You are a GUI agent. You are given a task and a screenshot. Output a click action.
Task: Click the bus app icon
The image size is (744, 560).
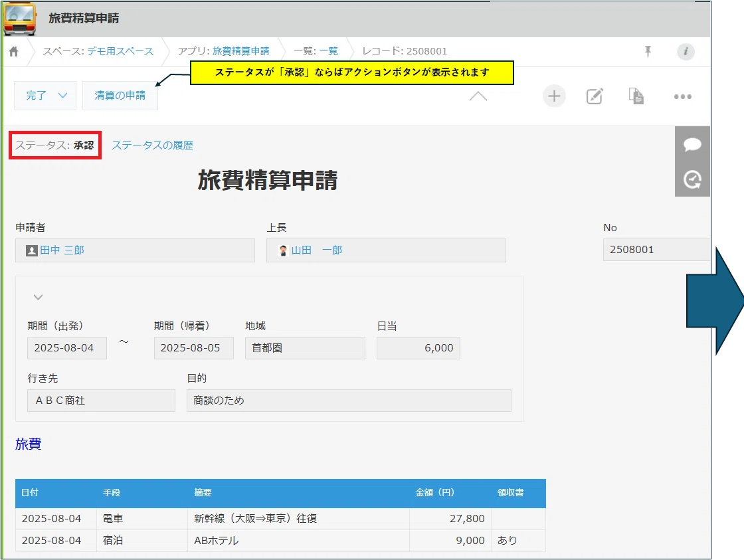20,19
